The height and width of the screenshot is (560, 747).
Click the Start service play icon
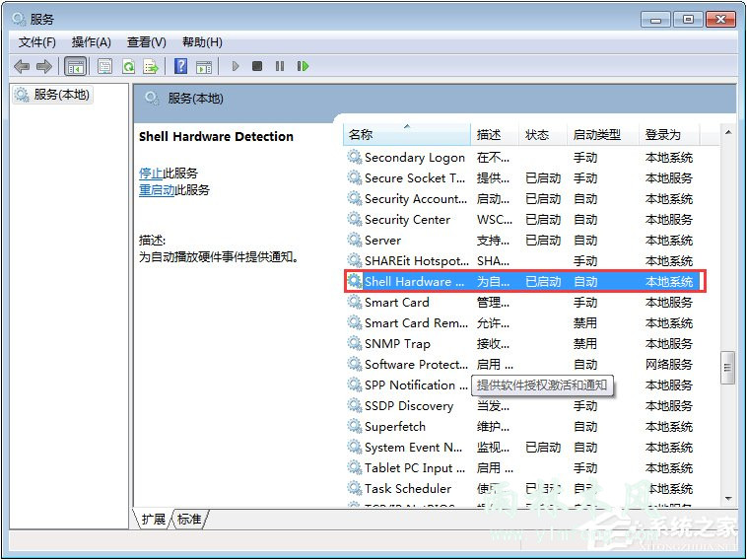coord(236,66)
